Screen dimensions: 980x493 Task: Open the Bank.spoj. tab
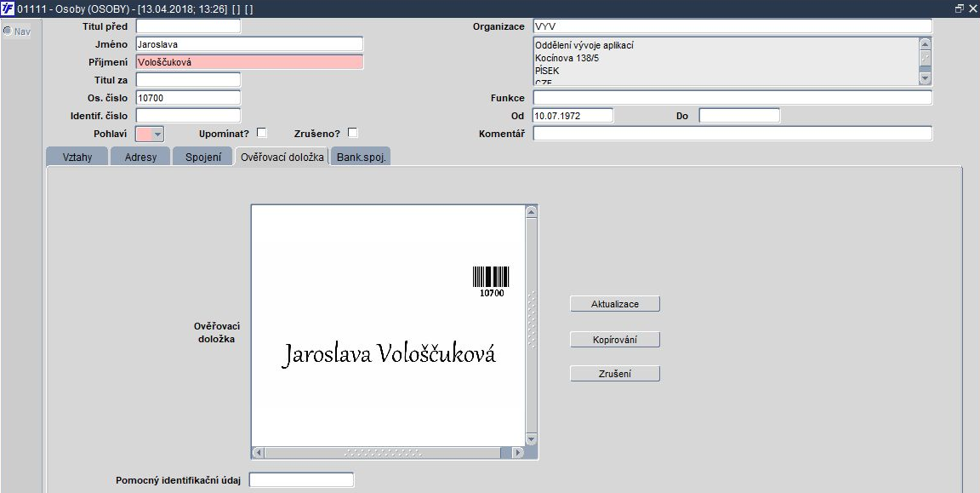[x=362, y=157]
